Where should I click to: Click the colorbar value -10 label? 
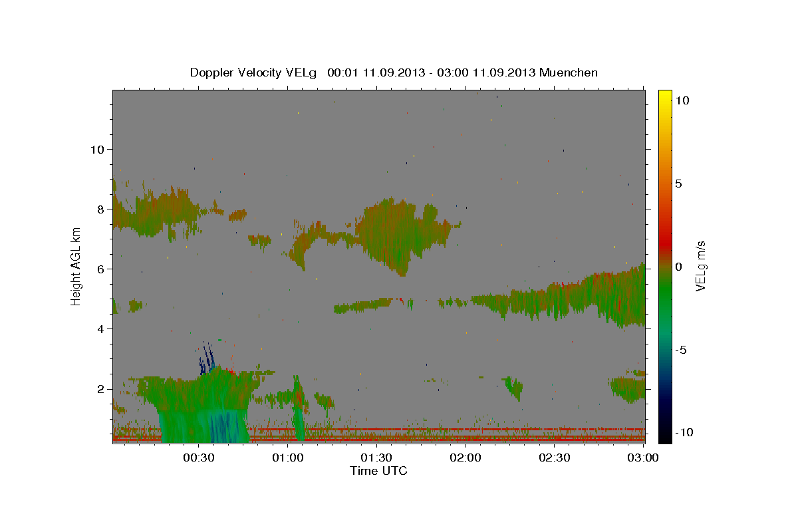click(683, 432)
